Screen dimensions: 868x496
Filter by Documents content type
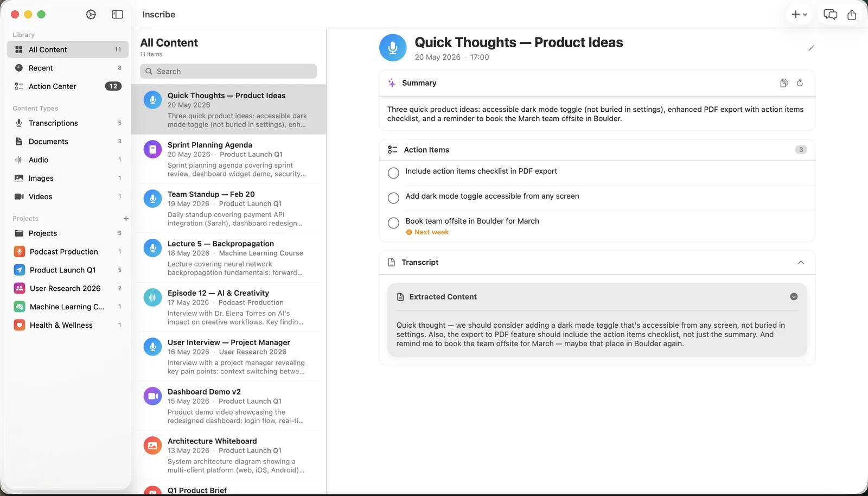68,142
